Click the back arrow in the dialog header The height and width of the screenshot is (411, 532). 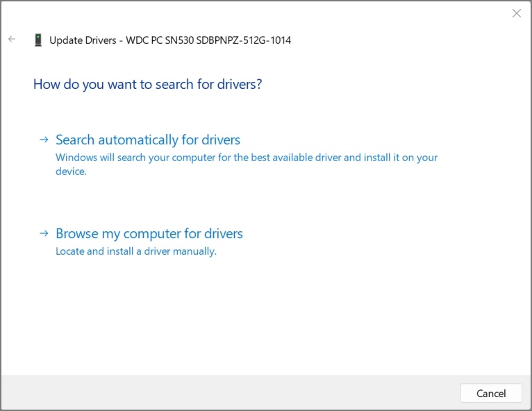[x=12, y=40]
